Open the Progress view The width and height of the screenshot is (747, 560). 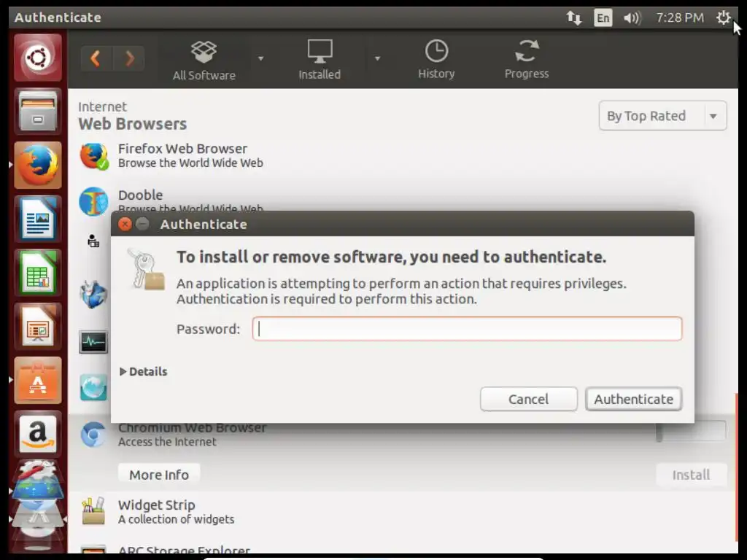(527, 60)
